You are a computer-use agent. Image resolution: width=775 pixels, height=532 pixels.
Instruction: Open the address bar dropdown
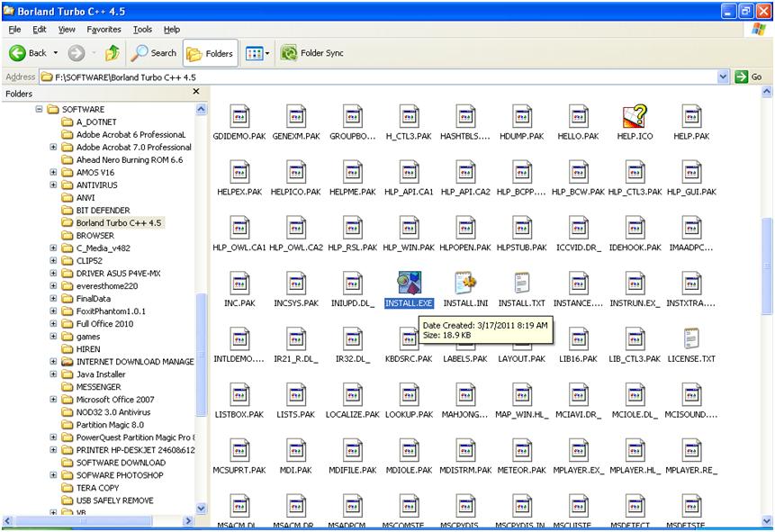pyautogui.click(x=724, y=77)
